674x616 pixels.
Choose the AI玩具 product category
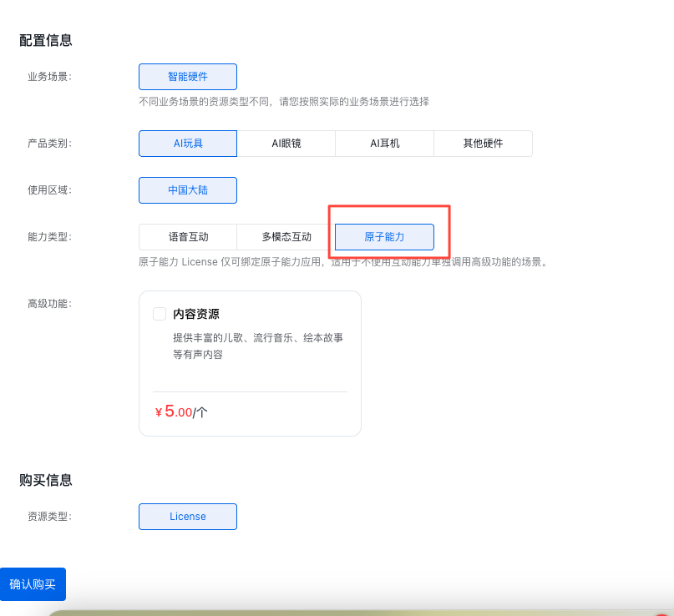(x=188, y=144)
